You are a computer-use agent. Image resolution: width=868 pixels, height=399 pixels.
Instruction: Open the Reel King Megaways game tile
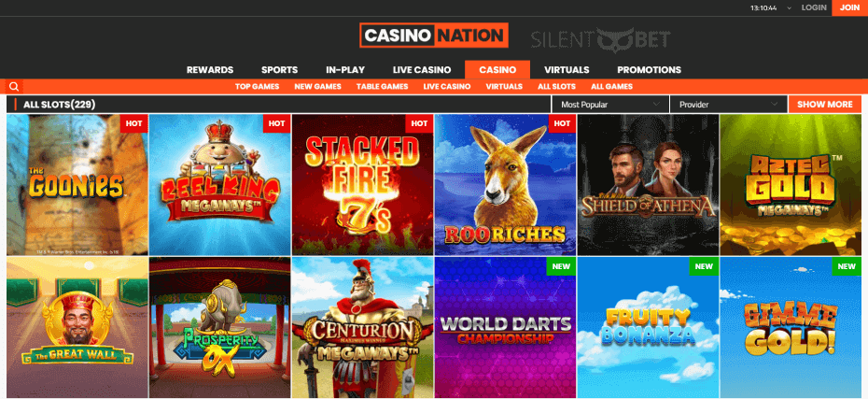(219, 184)
